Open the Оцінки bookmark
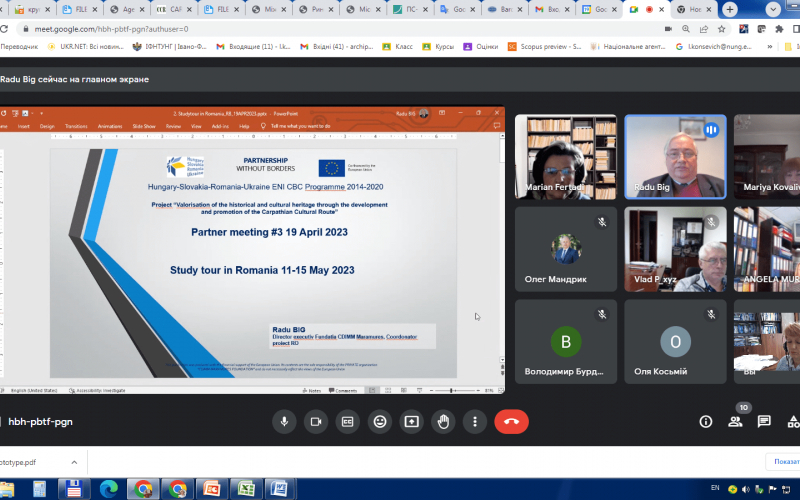 click(x=481, y=46)
